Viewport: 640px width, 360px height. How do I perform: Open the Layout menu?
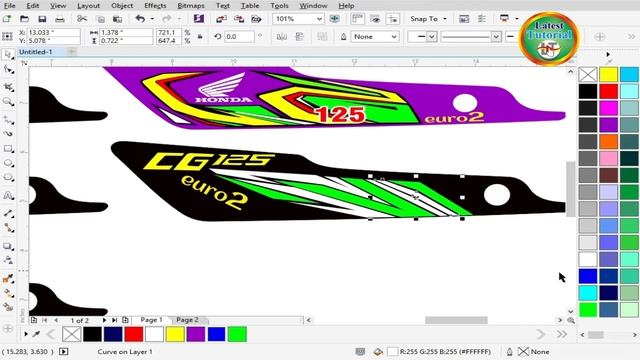88,6
